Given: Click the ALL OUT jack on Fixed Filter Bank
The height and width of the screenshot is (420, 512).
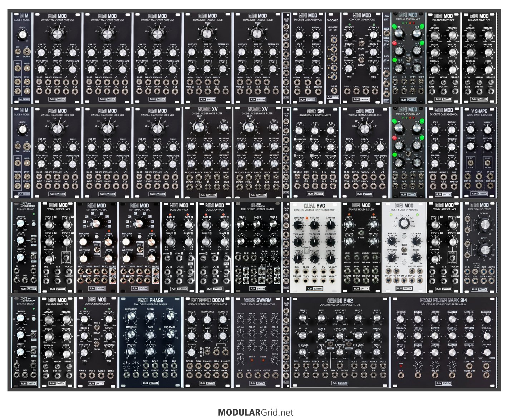Looking at the screenshot, I should point(486,375).
